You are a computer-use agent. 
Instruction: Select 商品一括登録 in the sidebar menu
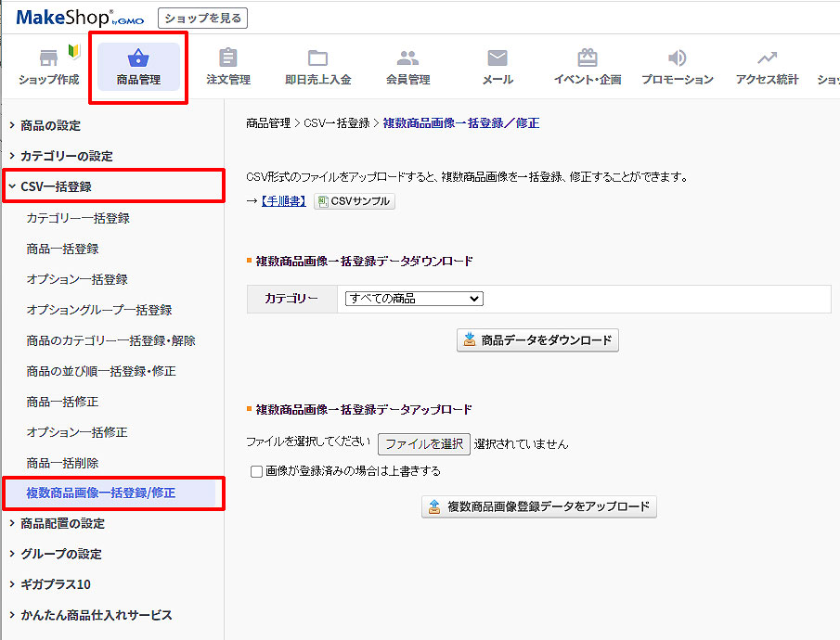coord(62,249)
